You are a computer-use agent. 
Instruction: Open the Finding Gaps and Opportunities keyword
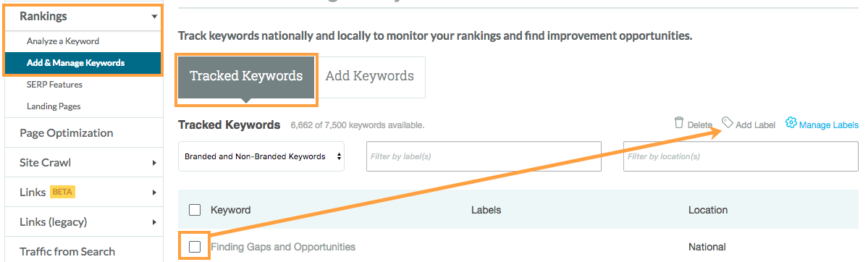click(283, 247)
